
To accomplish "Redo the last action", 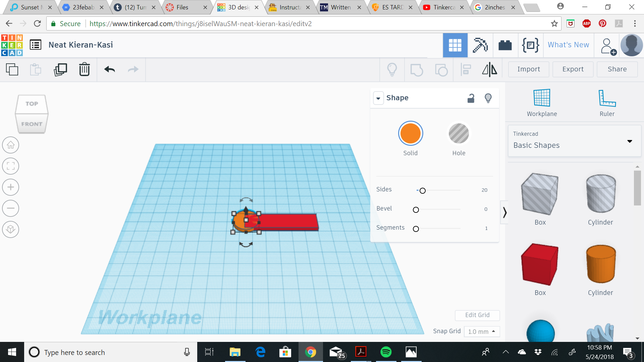I will [133, 69].
